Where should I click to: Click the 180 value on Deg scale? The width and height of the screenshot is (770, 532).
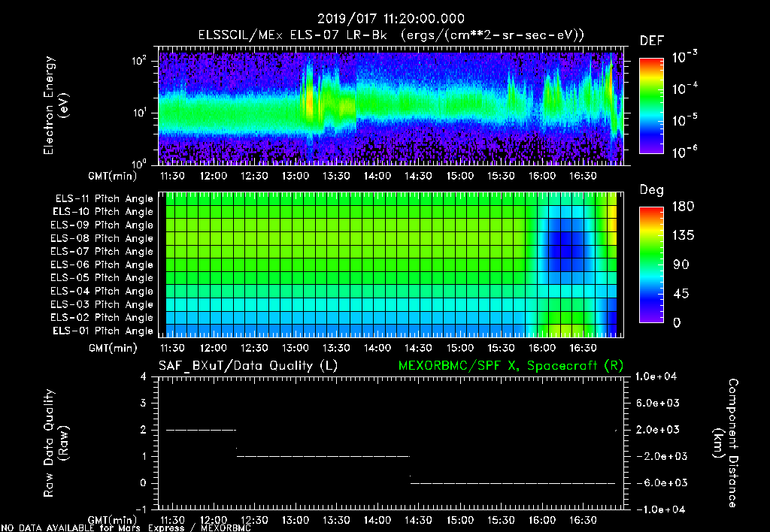pyautogui.click(x=683, y=207)
